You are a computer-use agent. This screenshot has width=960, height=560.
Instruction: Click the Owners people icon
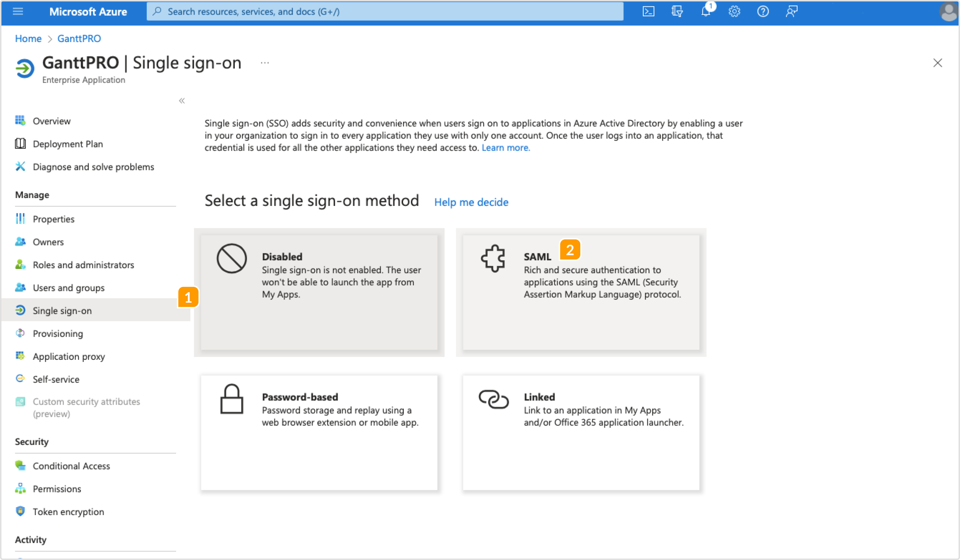click(20, 242)
